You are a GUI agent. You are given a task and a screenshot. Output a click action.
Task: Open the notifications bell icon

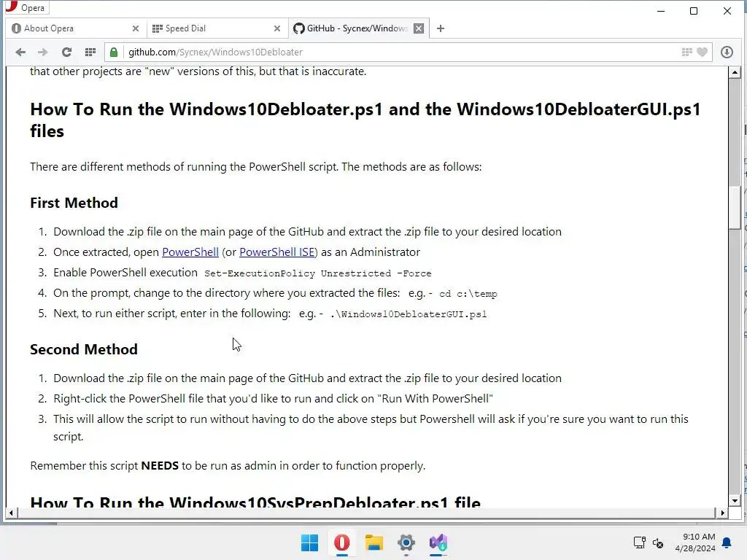(727, 542)
